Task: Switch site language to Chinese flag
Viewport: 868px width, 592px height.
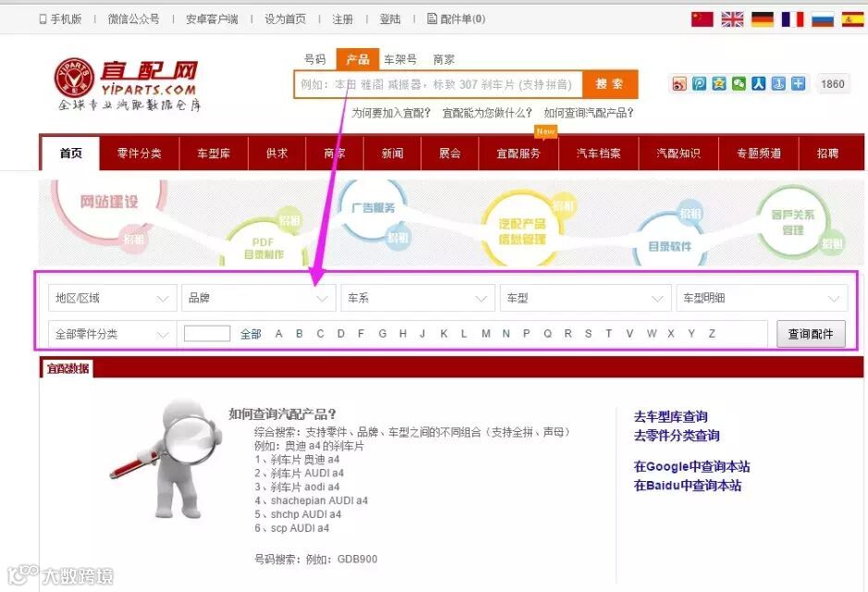Action: (x=702, y=19)
